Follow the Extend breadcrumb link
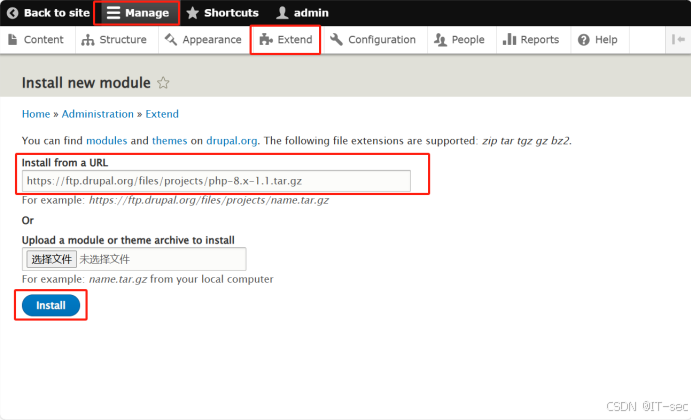Image resolution: width=692 pixels, height=420 pixels. click(162, 114)
